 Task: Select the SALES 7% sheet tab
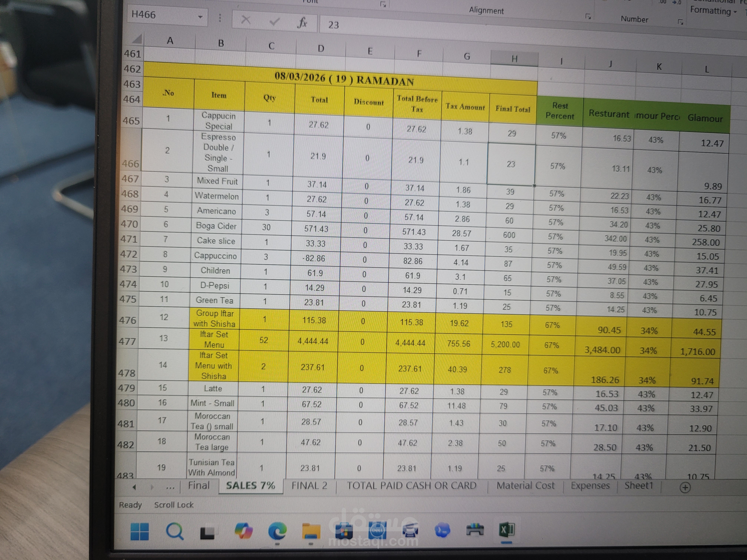(x=251, y=486)
